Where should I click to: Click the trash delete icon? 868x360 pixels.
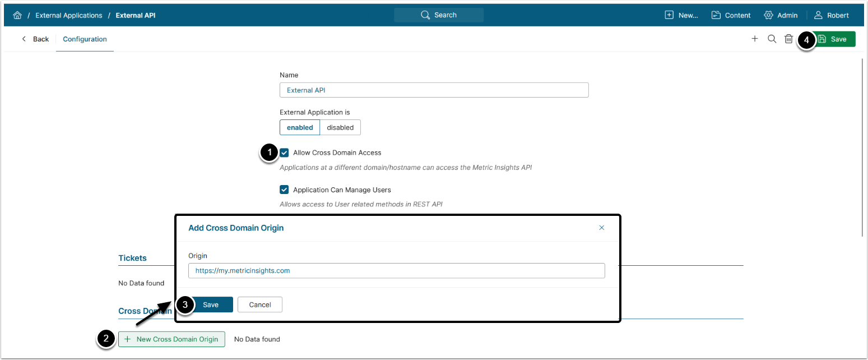(x=788, y=39)
